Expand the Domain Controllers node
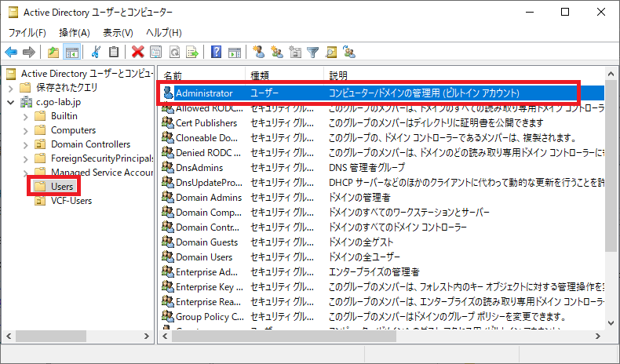This screenshot has height=364, width=620. (x=26, y=145)
